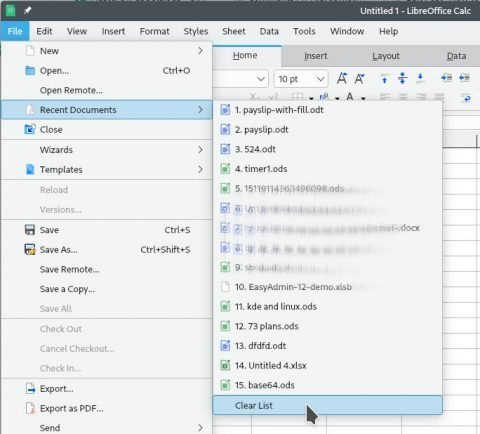Expand the Wizards submenu arrow
Image resolution: width=480 pixels, height=434 pixels.
(200, 150)
